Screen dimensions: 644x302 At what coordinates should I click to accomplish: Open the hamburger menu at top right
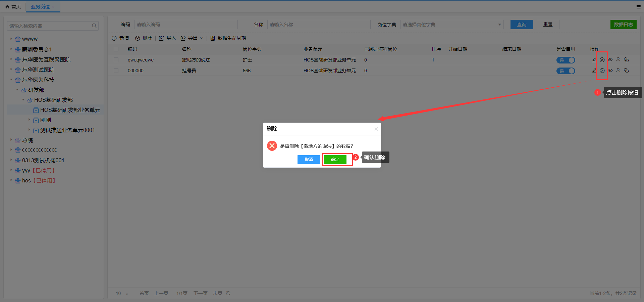point(638,7)
